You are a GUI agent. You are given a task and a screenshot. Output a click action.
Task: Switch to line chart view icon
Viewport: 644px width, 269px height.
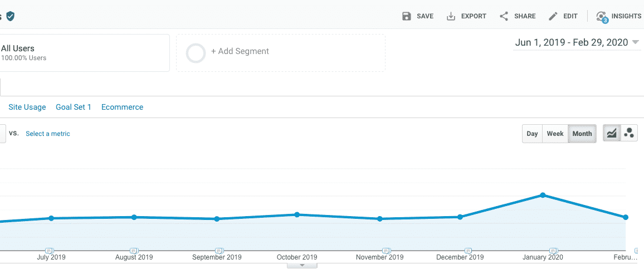612,134
